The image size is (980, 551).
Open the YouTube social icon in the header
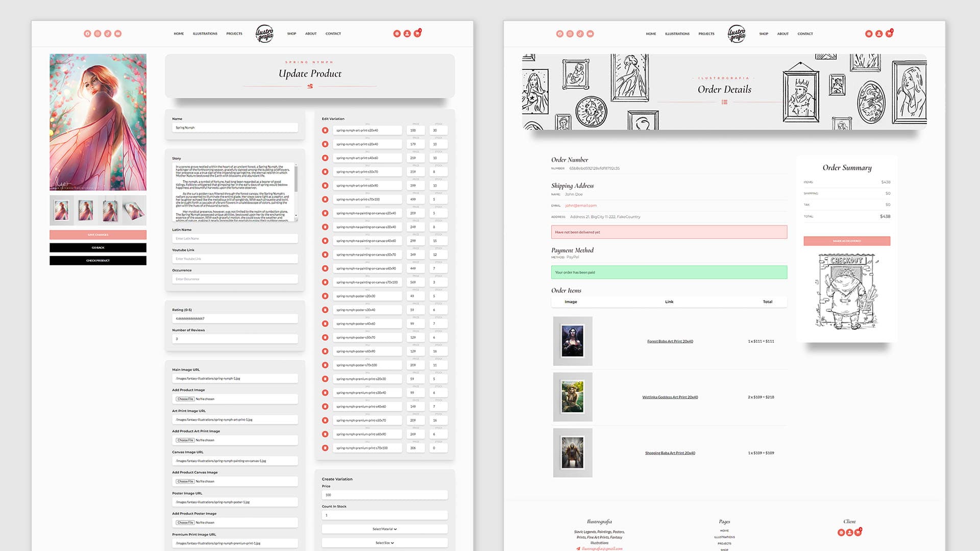[x=118, y=33]
